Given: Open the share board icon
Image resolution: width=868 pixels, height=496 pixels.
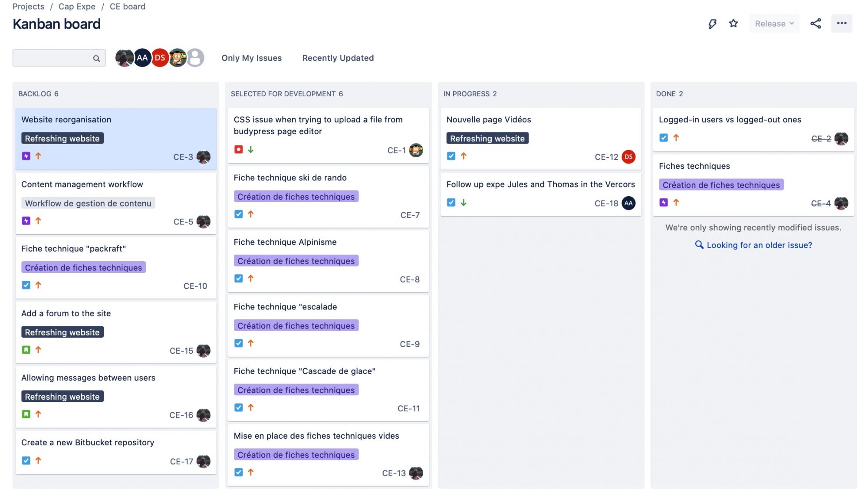Looking at the screenshot, I should (815, 23).
